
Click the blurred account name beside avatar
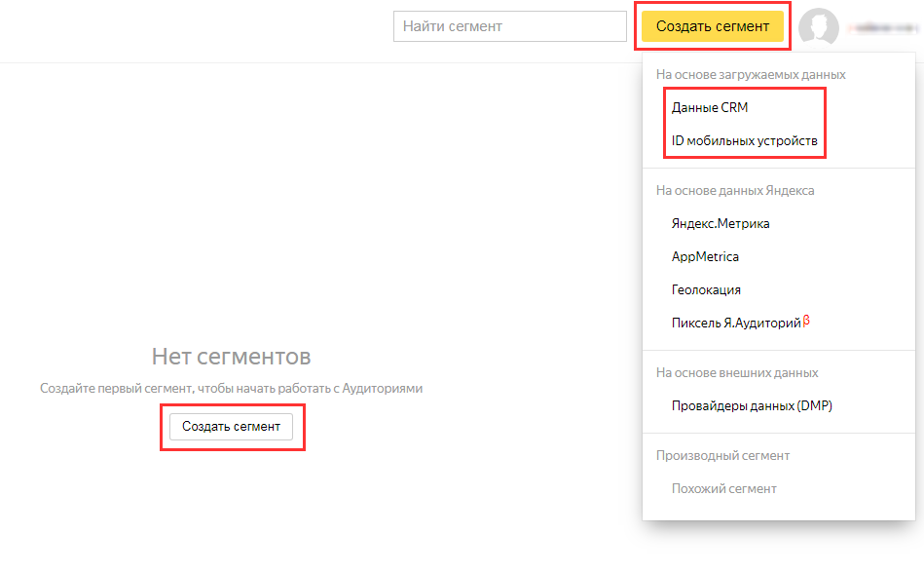[x=882, y=29]
